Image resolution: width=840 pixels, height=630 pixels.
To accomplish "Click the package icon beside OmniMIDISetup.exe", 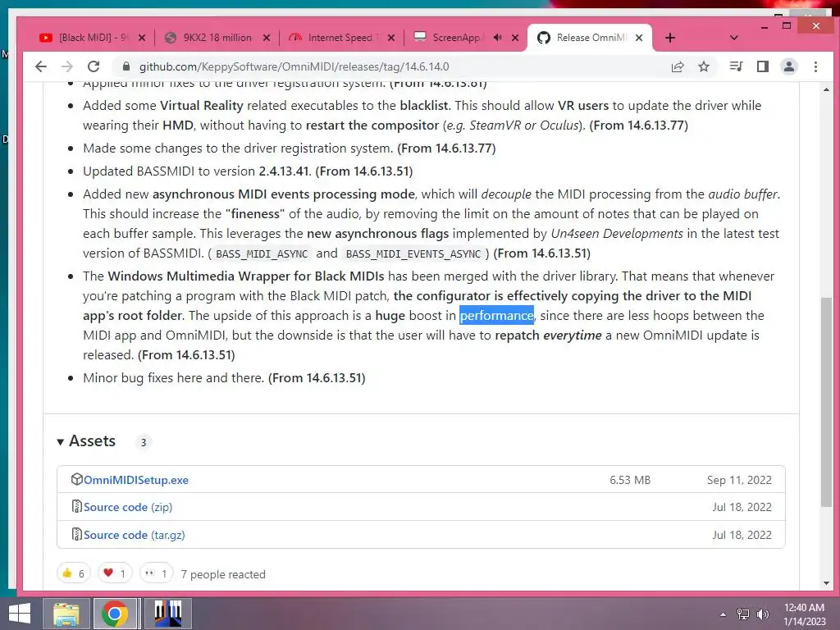I will click(76, 479).
